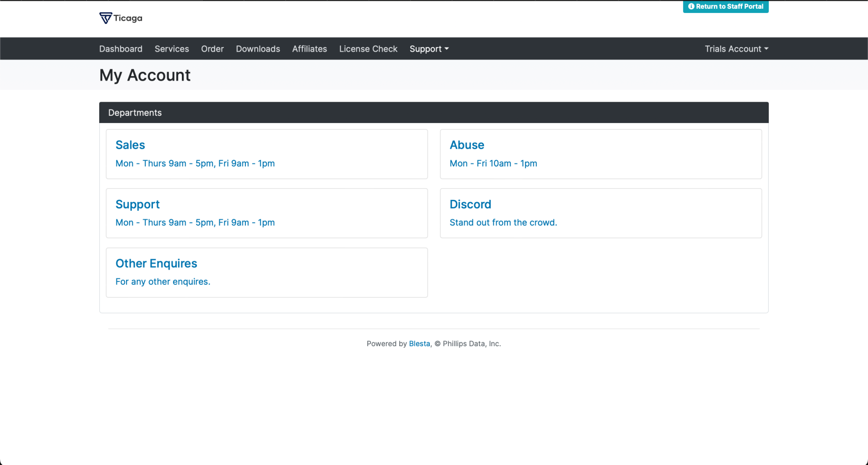868x465 pixels.
Task: Click the info icon on Return to Staff Portal
Action: coord(691,7)
